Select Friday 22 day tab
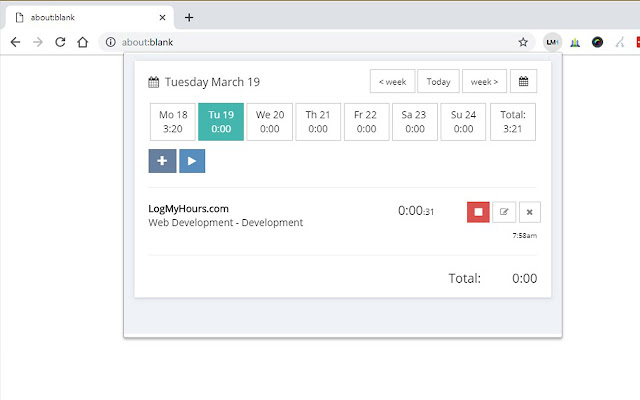 [x=366, y=122]
